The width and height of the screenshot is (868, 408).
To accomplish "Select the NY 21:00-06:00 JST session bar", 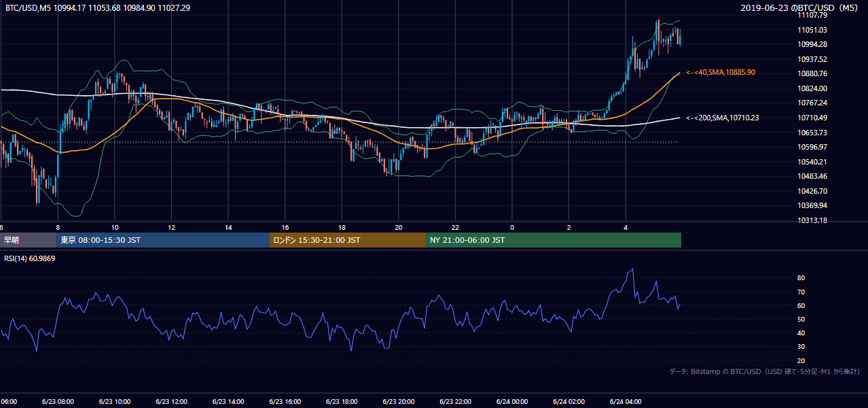I will (x=554, y=240).
